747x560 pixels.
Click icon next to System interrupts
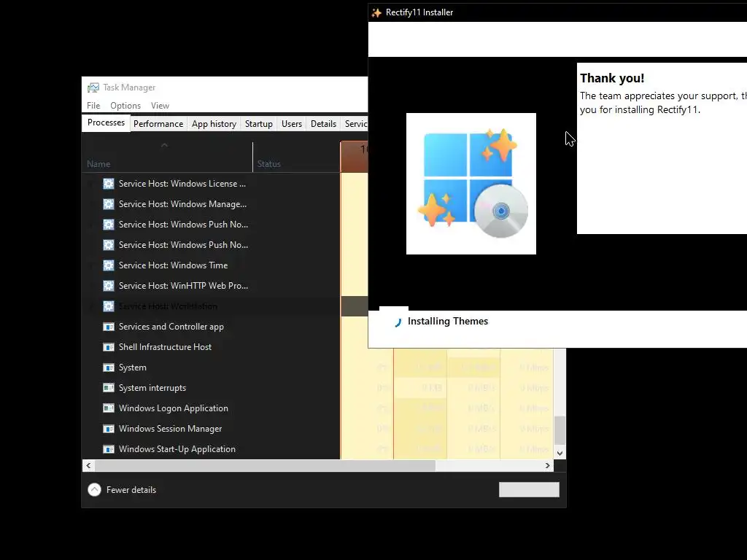click(x=109, y=388)
